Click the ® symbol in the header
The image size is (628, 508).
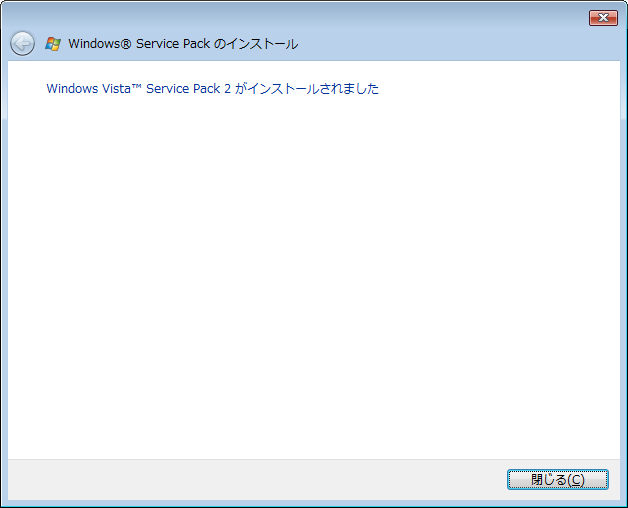point(125,44)
